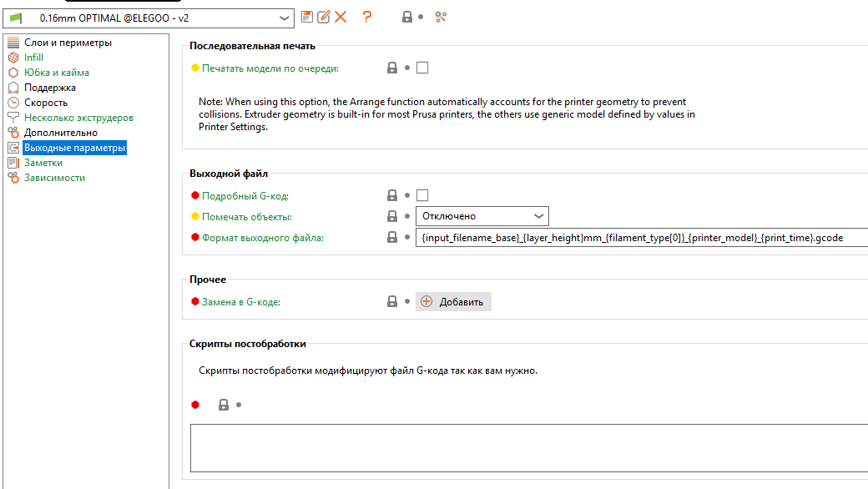Click the lock icon beside Формат выходного файла
868x489 pixels.
click(x=391, y=237)
